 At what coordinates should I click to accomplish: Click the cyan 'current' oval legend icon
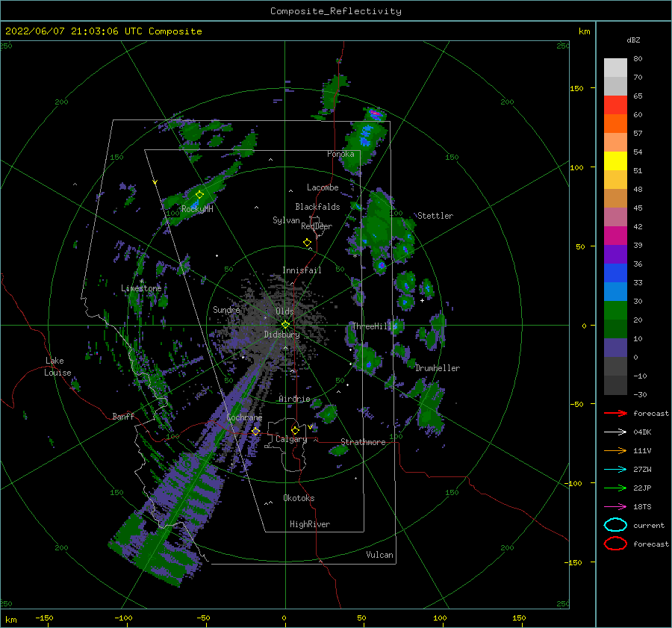pyautogui.click(x=615, y=525)
